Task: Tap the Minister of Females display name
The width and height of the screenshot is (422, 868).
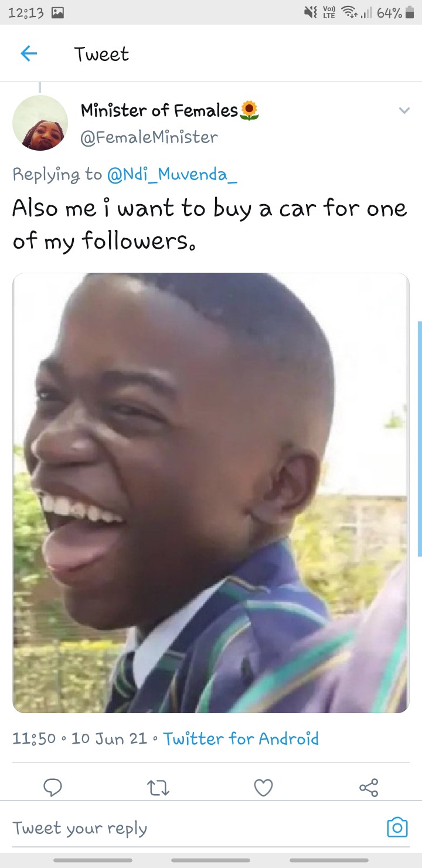Action: [x=159, y=110]
